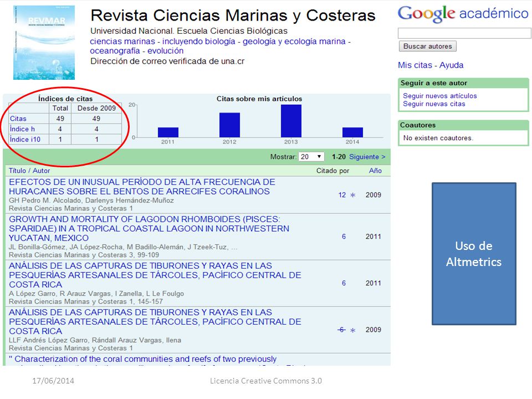Viewport: 532px width, 399px height.
Task: Open the oceanografía keyword link
Action: (x=115, y=51)
